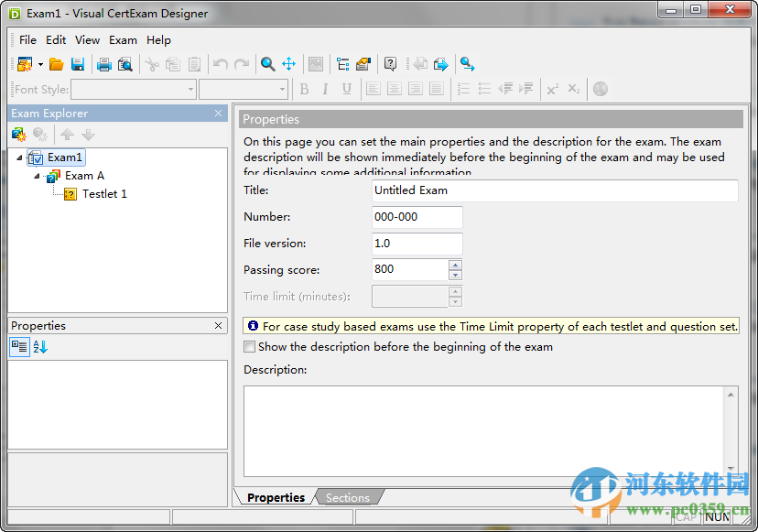
Task: Click Align Right icon
Action: point(416,89)
